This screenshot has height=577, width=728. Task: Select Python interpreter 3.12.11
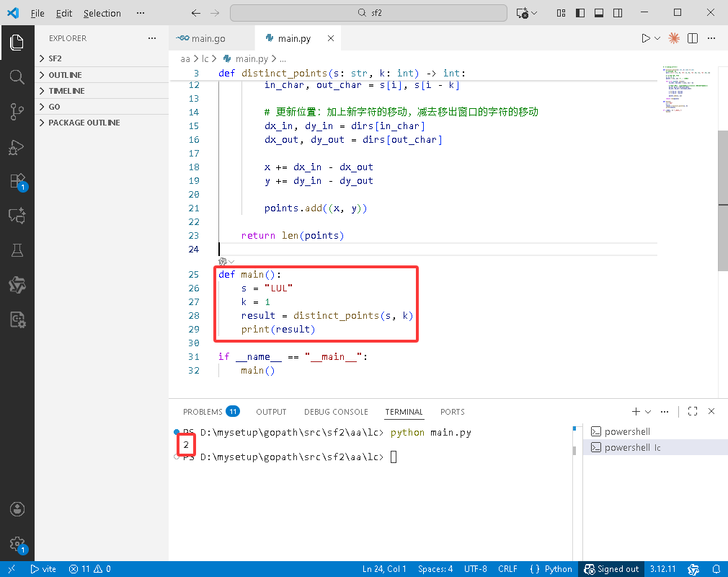pos(662,569)
